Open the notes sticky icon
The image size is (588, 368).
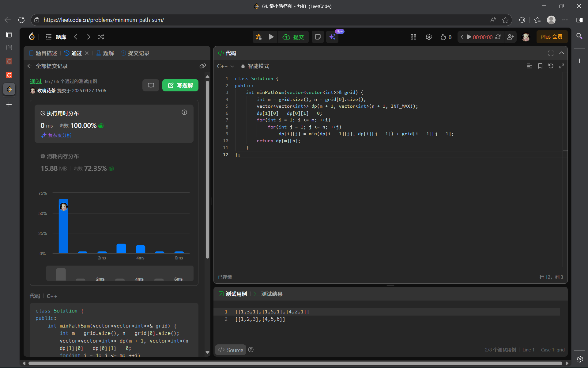click(318, 37)
